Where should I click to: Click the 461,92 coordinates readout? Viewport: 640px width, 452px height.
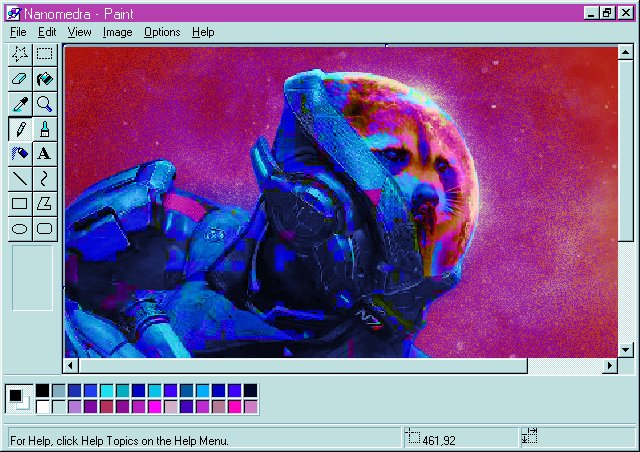[x=439, y=441]
